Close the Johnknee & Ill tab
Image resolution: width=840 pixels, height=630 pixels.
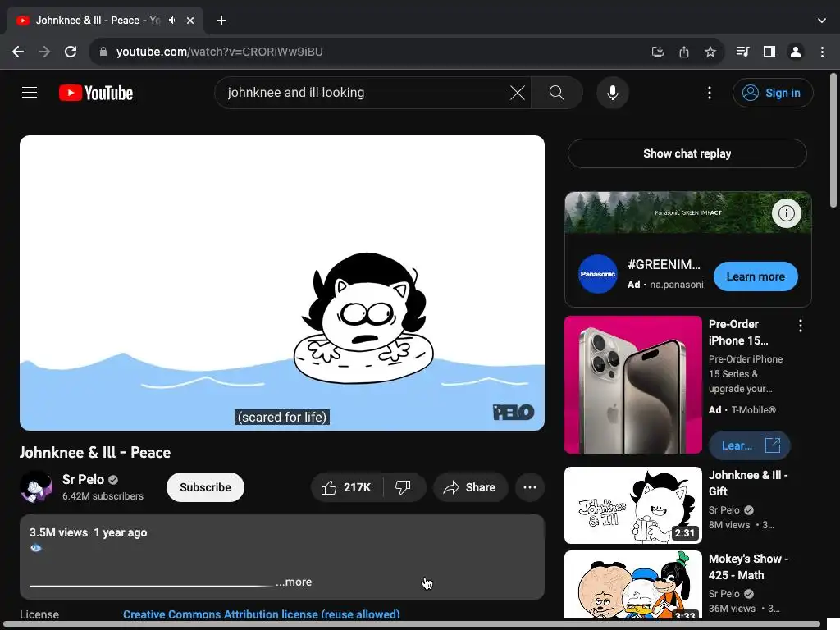pos(190,21)
